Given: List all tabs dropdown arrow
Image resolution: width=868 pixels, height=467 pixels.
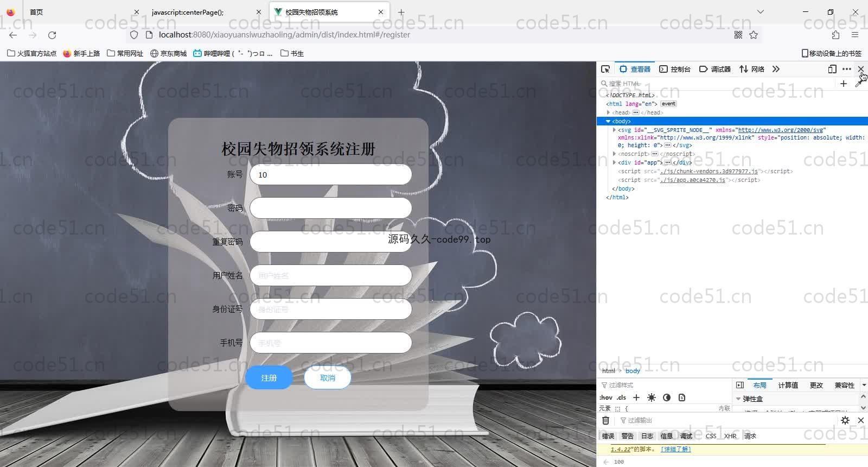Looking at the screenshot, I should [761, 12].
